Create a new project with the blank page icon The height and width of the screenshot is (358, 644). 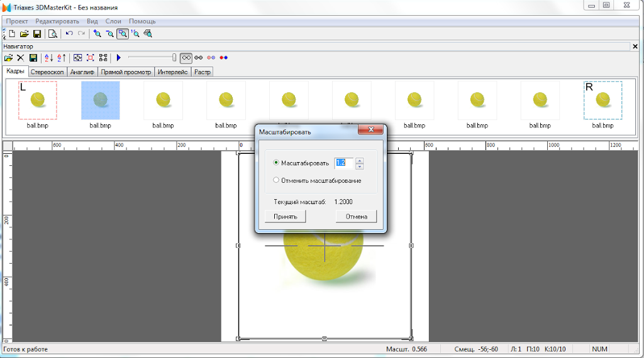(x=13, y=34)
